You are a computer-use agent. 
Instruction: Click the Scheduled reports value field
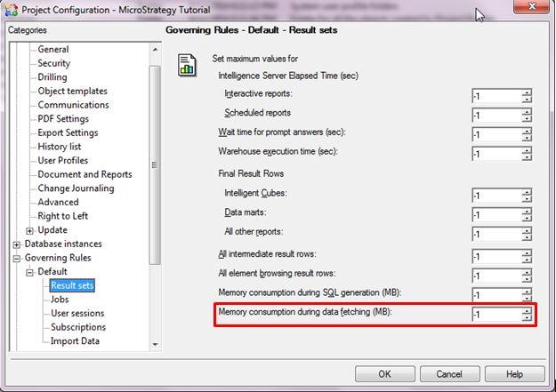tap(496, 116)
